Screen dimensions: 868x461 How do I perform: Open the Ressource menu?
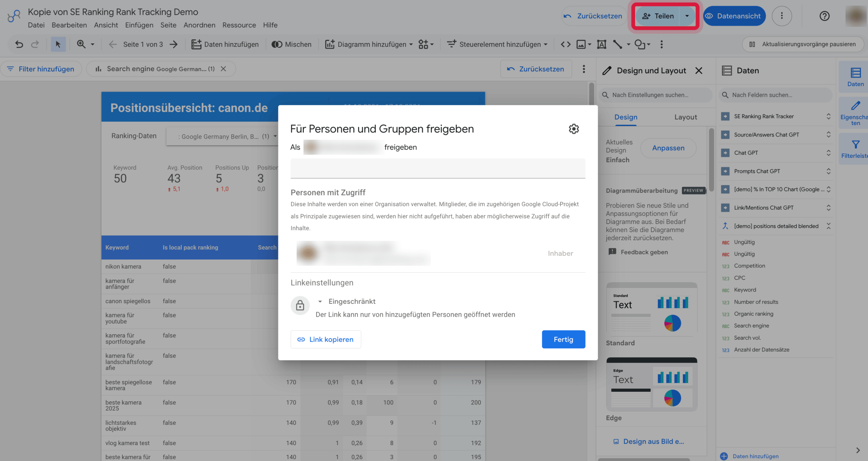click(x=239, y=25)
